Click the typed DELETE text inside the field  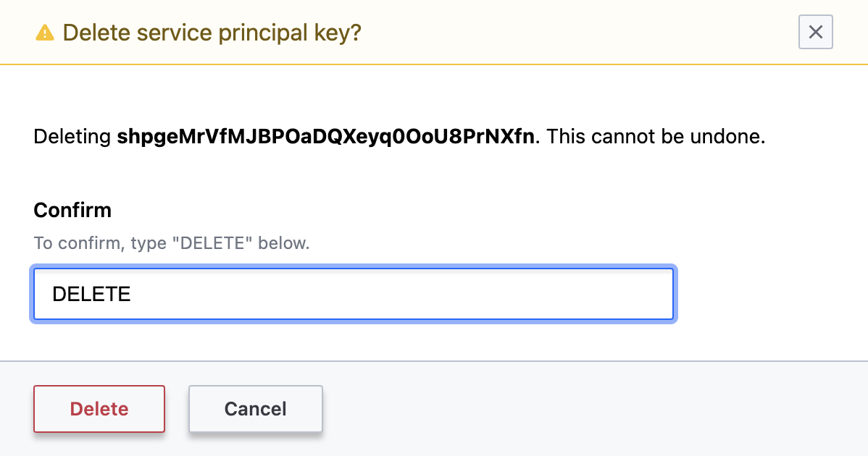pyautogui.click(x=92, y=294)
